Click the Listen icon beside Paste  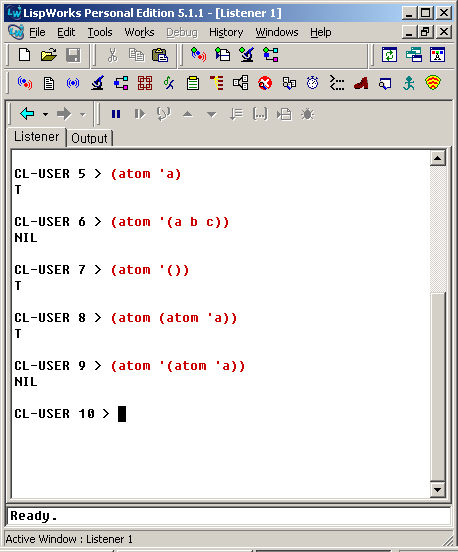coord(198,55)
